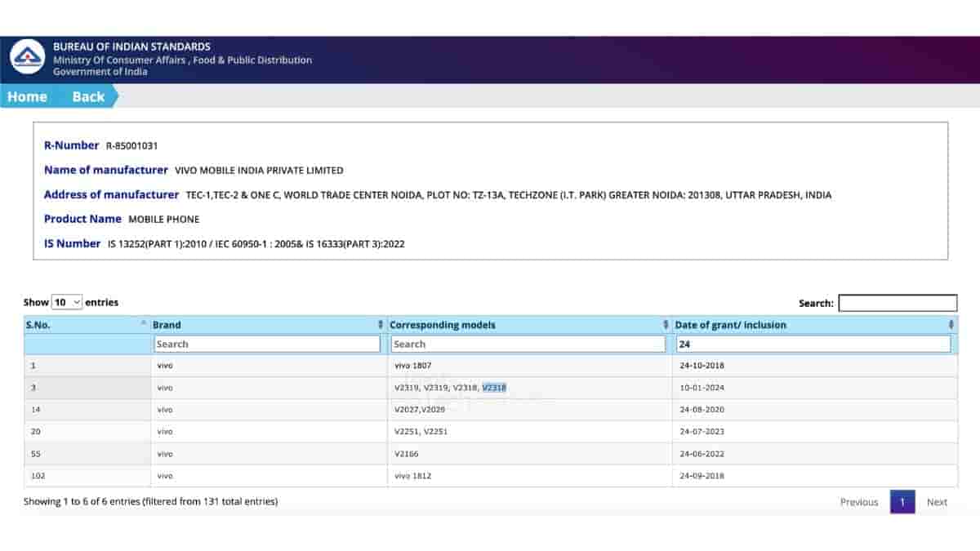
Task: Click the Corresponding models search filter field
Action: [x=528, y=344]
